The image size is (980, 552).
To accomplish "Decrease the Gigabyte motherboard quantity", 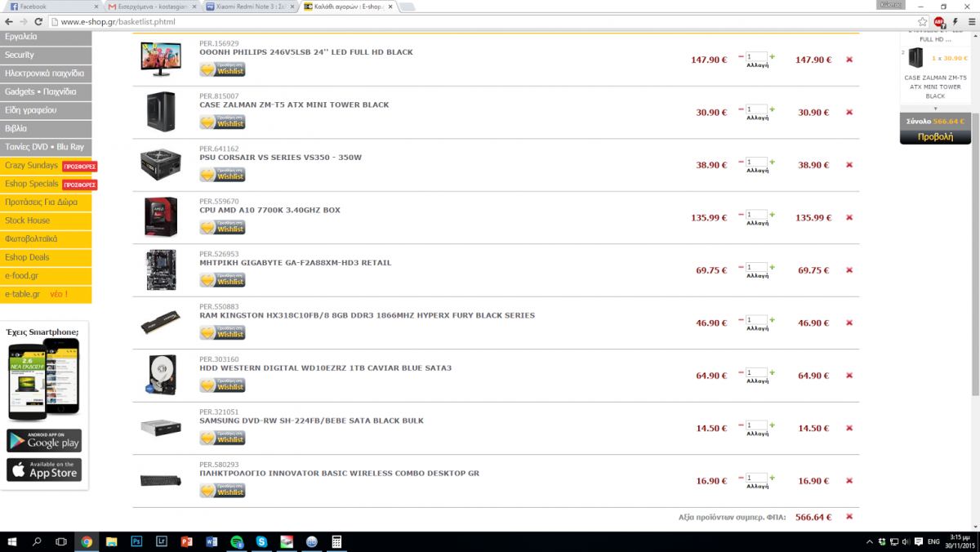I will [x=741, y=267].
